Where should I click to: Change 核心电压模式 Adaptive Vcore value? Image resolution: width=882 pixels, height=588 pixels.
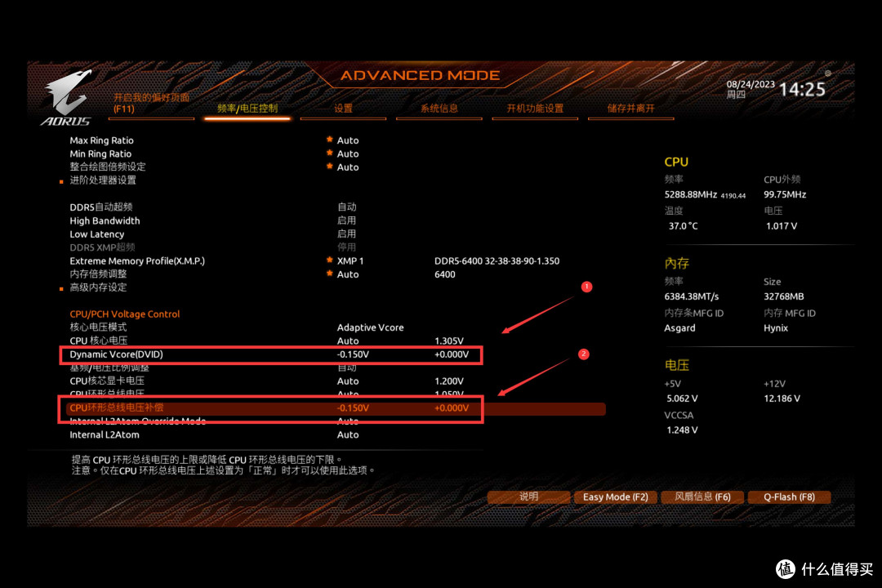[x=370, y=327]
